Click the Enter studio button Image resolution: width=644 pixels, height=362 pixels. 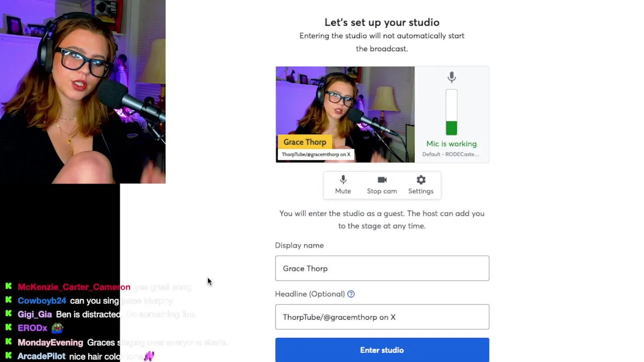coord(382,350)
